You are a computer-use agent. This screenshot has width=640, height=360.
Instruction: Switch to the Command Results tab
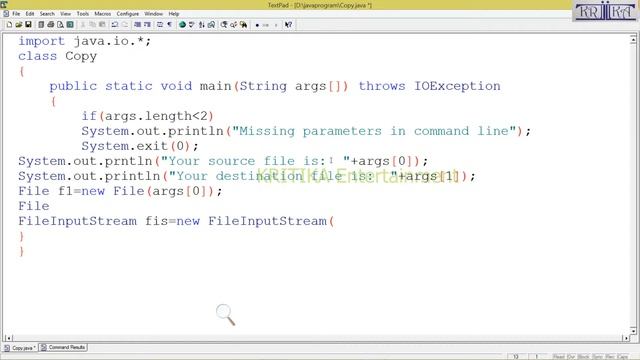63,347
